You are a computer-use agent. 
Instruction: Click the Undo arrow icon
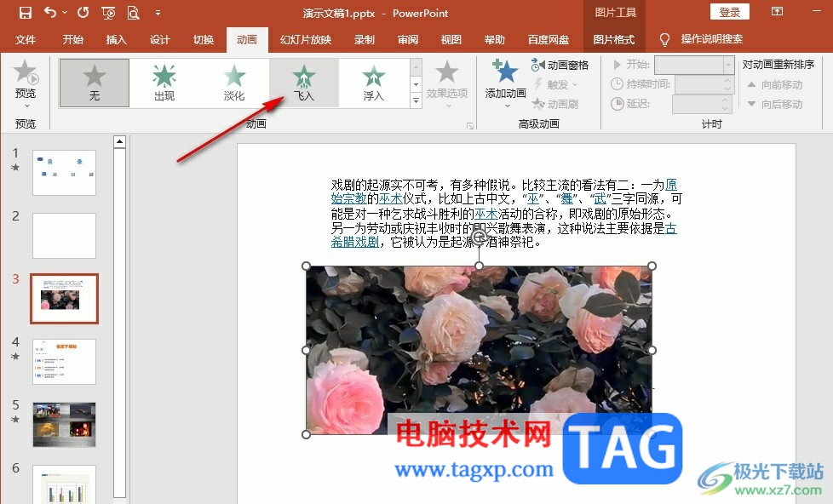(50, 12)
